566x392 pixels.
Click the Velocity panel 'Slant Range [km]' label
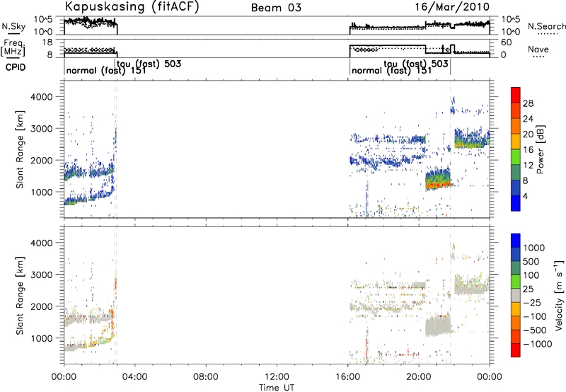click(x=20, y=295)
